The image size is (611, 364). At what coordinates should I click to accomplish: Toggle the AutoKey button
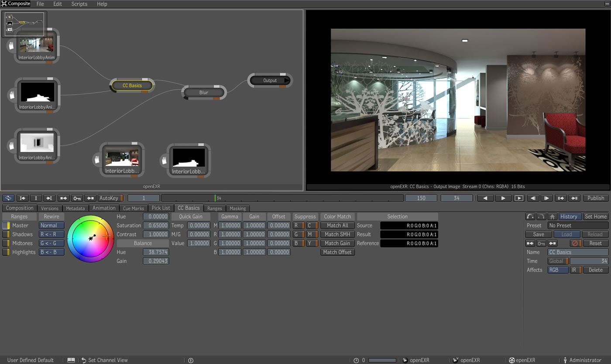pyautogui.click(x=110, y=198)
